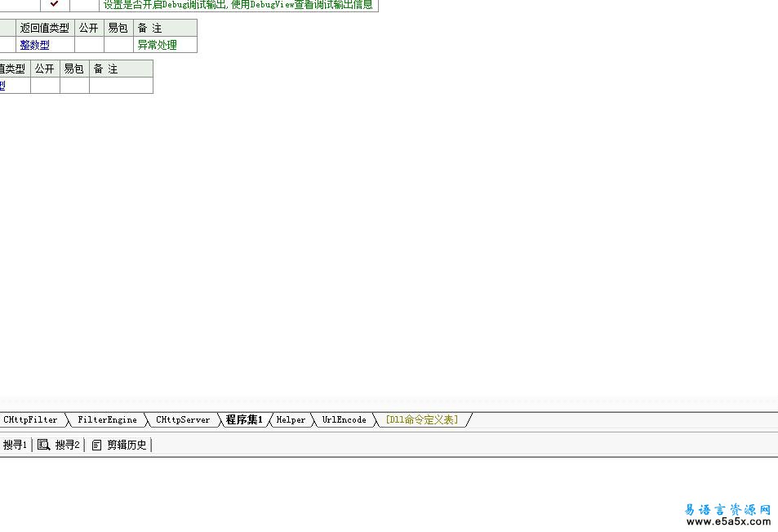The width and height of the screenshot is (778, 532).
Task: Click the 备注 header above 异常处理
Action: (165, 29)
